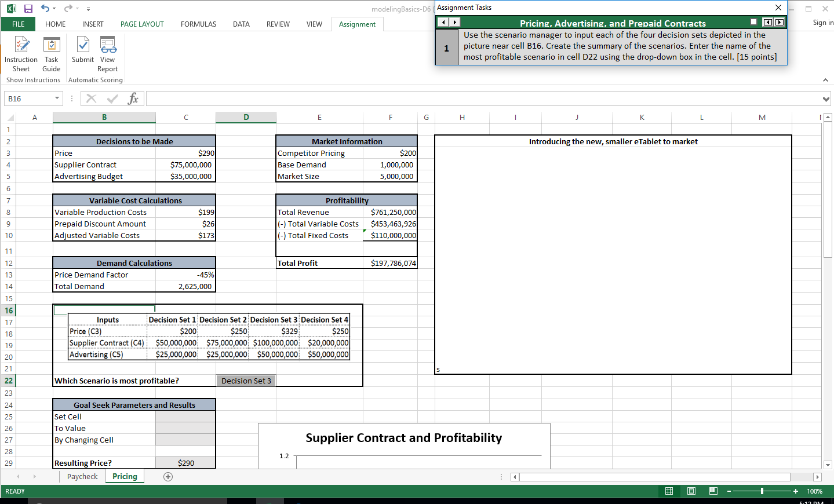Image resolution: width=834 pixels, height=504 pixels.
Task: Click Total Profit $197,786,074 cell
Action: 390,263
